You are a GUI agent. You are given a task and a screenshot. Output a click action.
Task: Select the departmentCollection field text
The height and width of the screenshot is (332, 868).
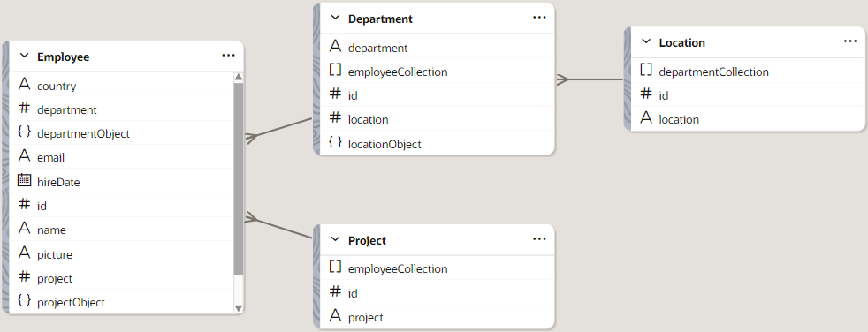(714, 72)
